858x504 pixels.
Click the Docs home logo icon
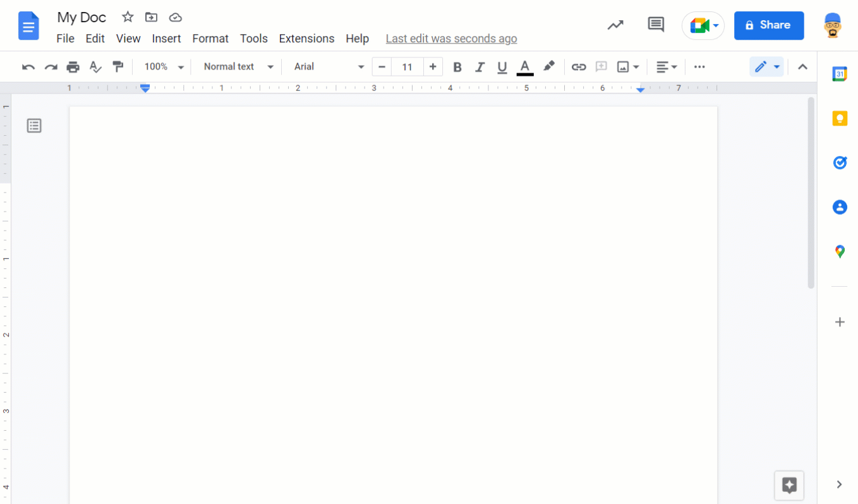tap(29, 26)
